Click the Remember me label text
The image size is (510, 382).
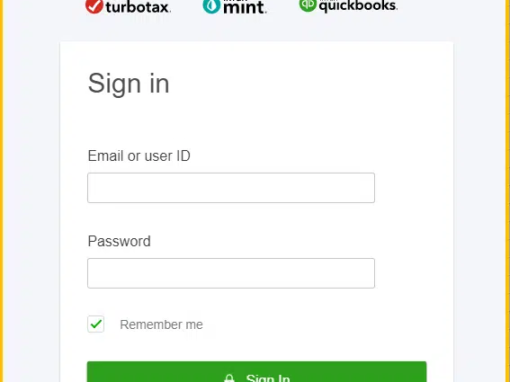(161, 324)
